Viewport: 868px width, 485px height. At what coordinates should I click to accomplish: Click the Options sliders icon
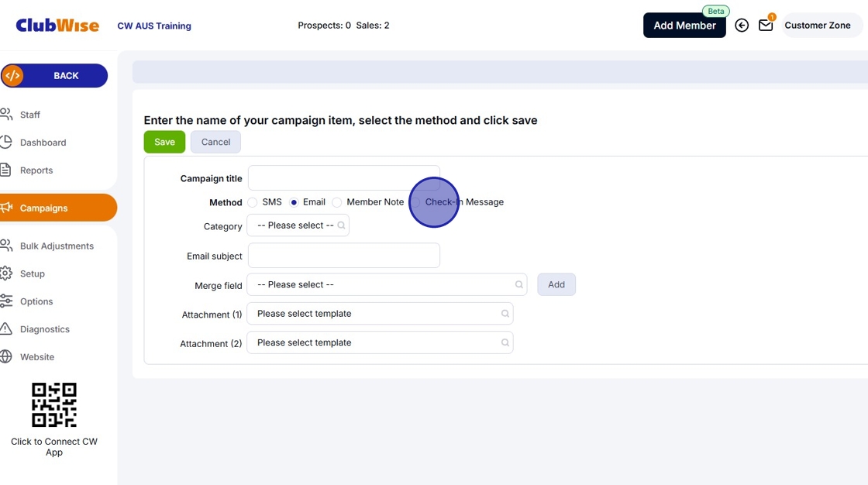pyautogui.click(x=6, y=301)
